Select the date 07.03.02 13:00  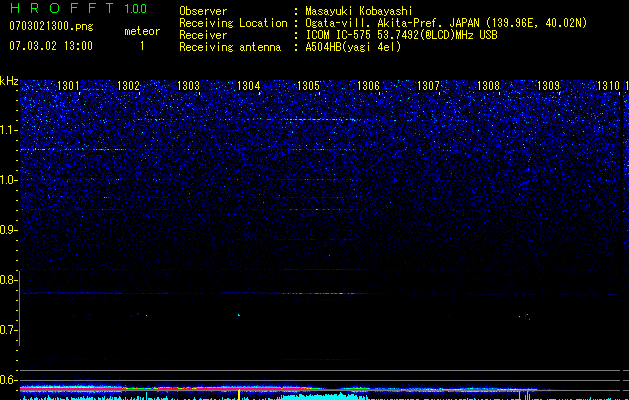click(51, 45)
